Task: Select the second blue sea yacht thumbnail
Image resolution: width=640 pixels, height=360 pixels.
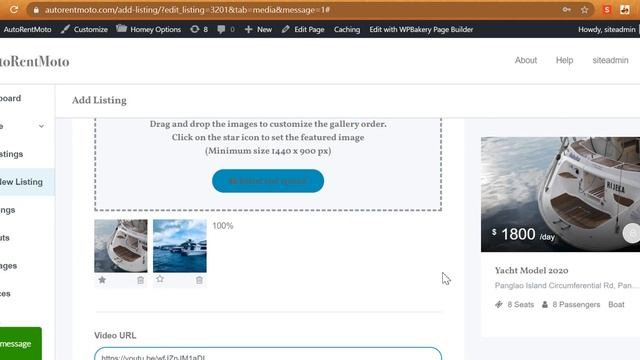Action: click(x=180, y=246)
